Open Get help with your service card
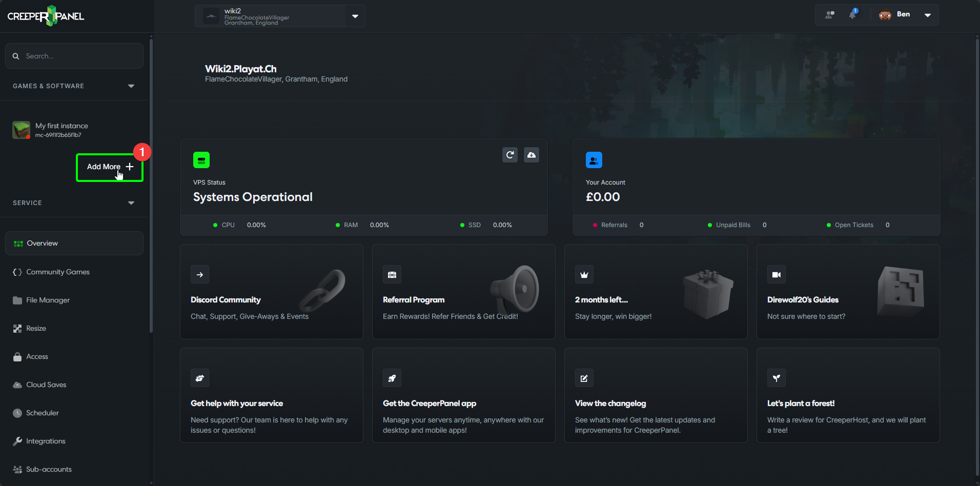980x486 pixels. tap(272, 395)
